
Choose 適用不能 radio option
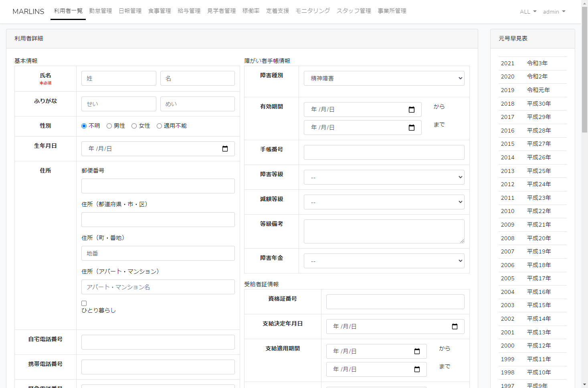click(x=159, y=126)
